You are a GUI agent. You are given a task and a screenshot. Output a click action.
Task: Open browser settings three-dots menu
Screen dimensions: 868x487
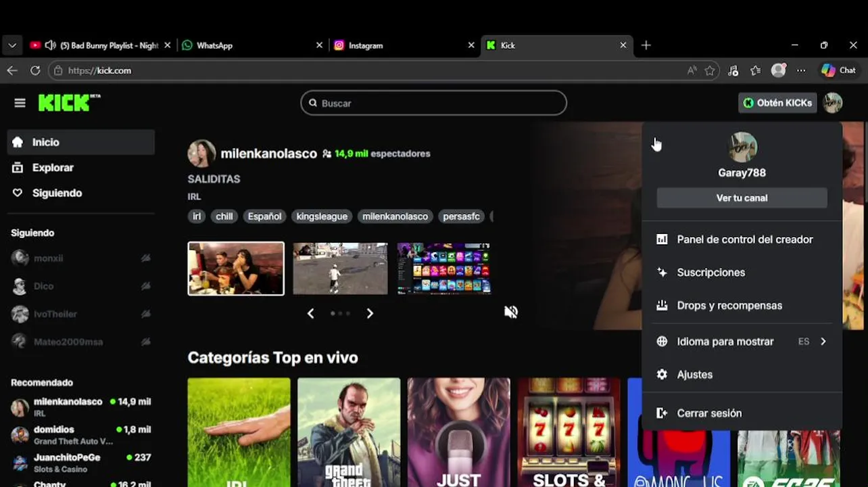coord(801,70)
